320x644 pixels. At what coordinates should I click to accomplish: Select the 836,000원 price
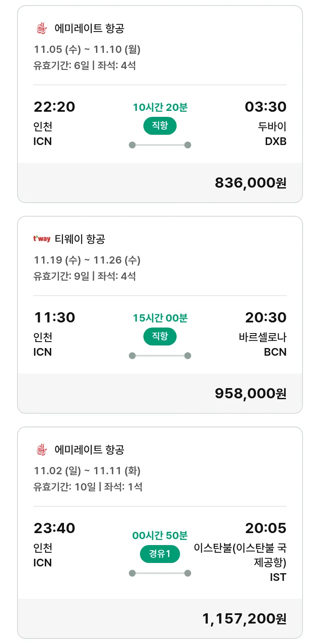[250, 183]
